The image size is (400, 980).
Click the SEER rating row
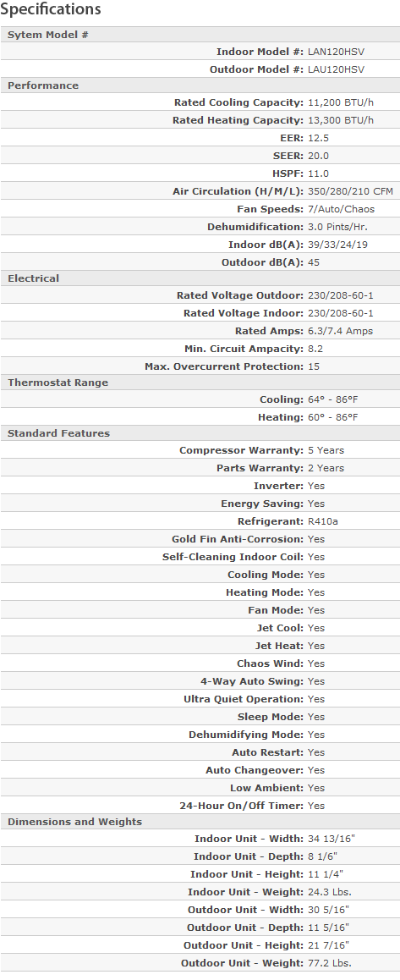[x=200, y=156]
